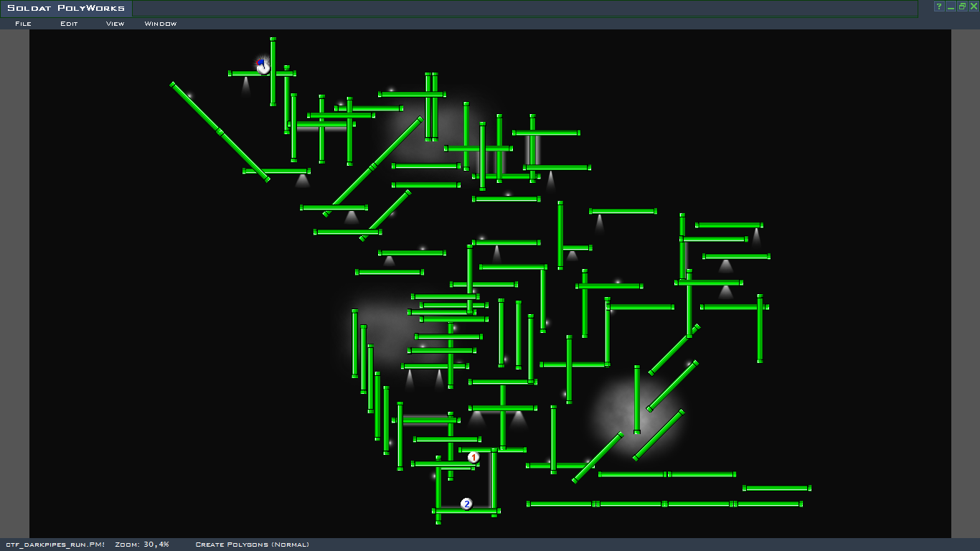This screenshot has width=980, height=551.
Task: Open the Edit menu
Action: [69, 24]
